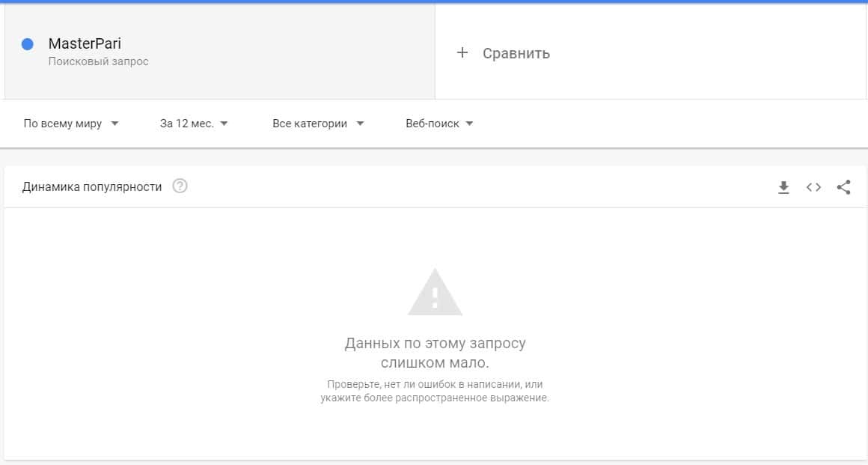Click the warning triangle icon
The width and height of the screenshot is (868, 465).
435,292
